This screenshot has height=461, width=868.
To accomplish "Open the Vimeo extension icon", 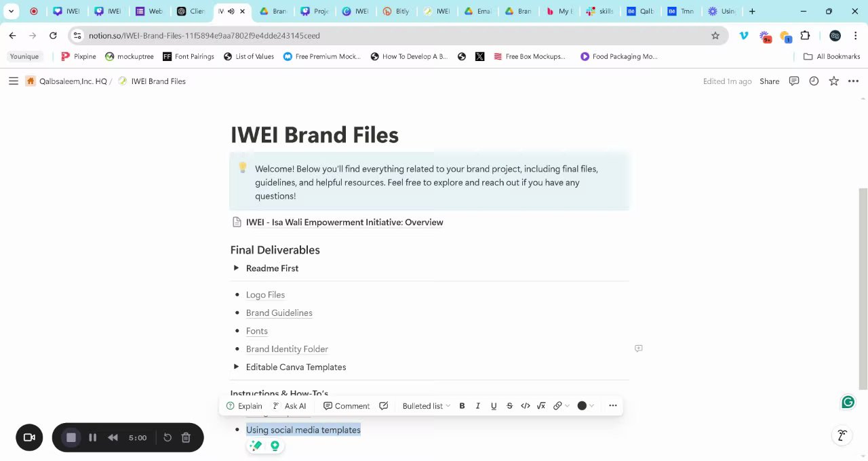I will coord(744,35).
